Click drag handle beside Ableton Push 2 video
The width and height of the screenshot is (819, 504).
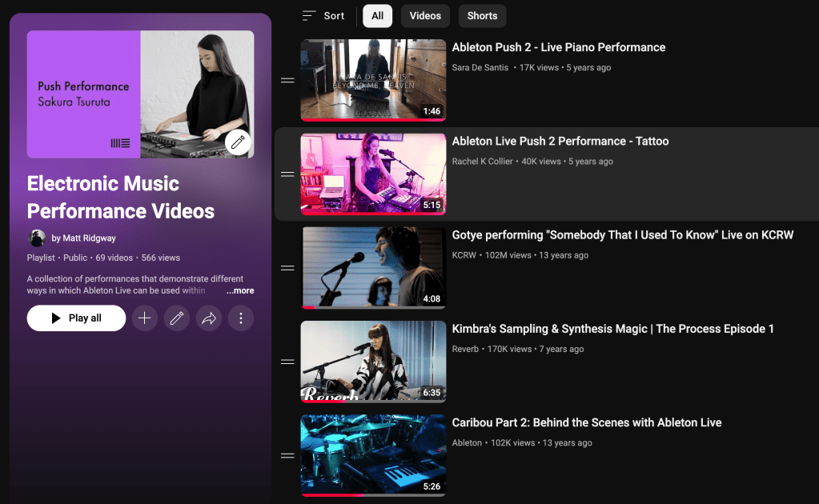tap(287, 80)
